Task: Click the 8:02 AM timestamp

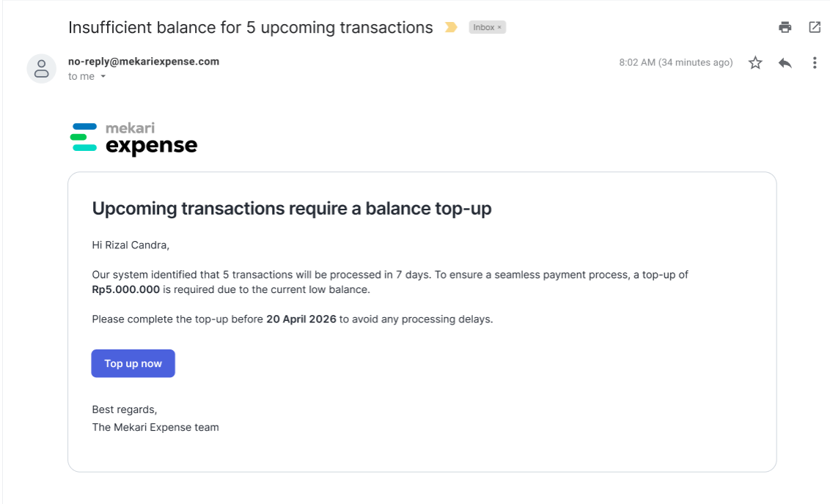Action: (676, 62)
